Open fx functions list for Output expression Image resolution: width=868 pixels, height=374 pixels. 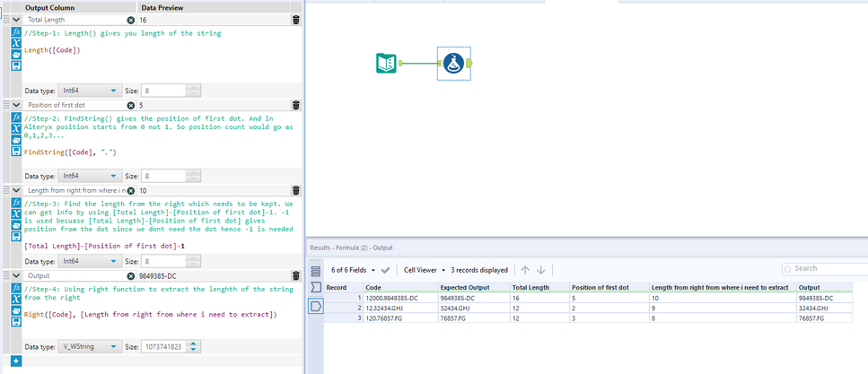pos(17,288)
